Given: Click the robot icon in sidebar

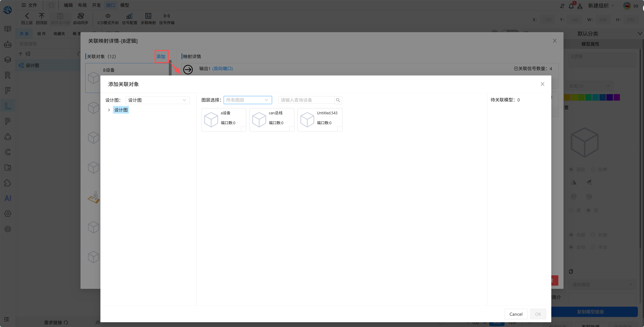Looking at the screenshot, I should coord(8,44).
